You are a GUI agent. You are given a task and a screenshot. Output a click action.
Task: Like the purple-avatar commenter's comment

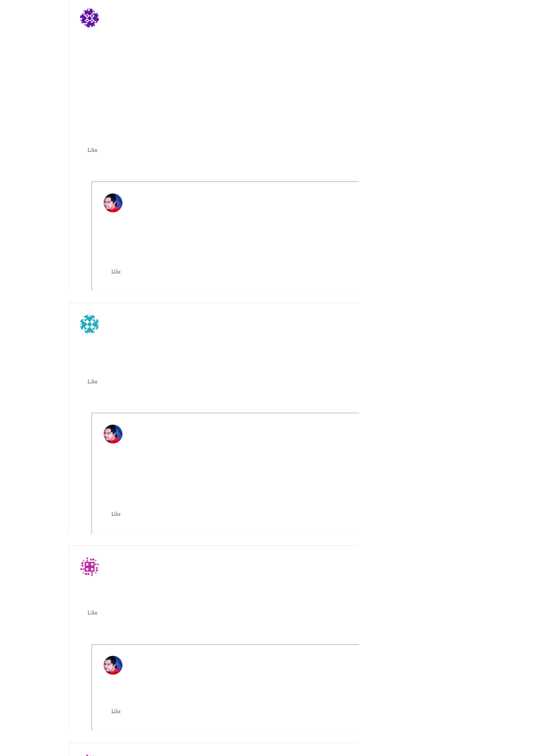pyautogui.click(x=92, y=150)
